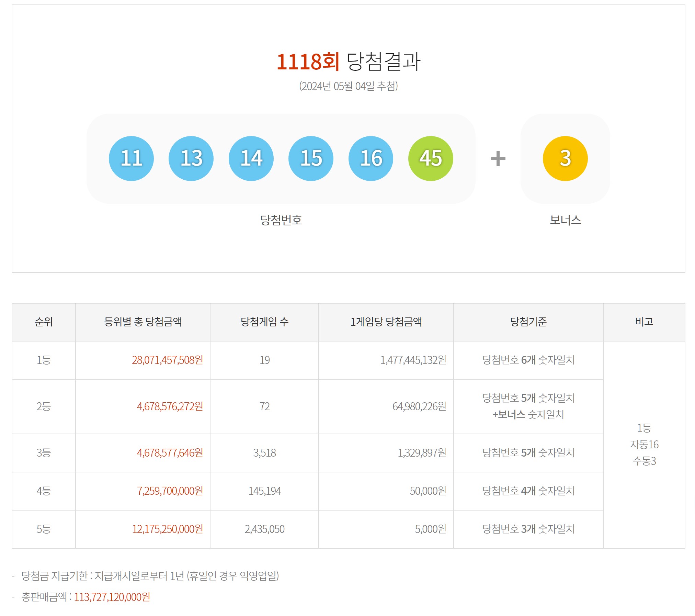Click the winner count 3,518
Image resolution: width=695 pixels, height=616 pixels.
265,453
